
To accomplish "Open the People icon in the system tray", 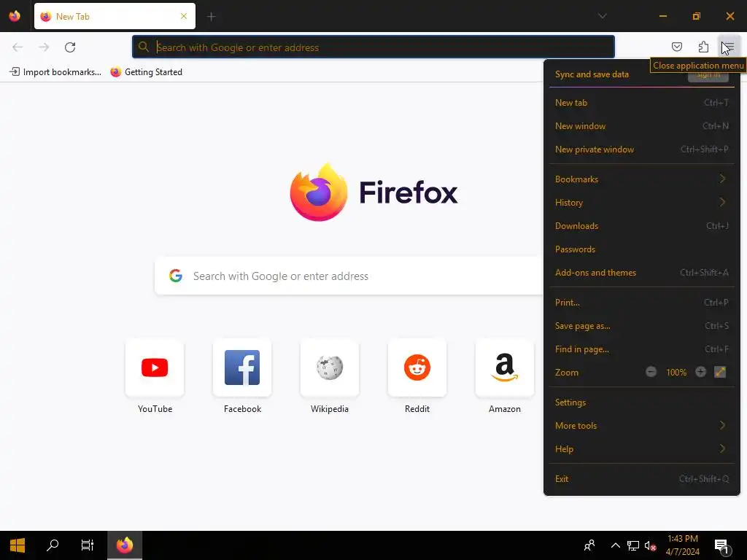I will 589,545.
